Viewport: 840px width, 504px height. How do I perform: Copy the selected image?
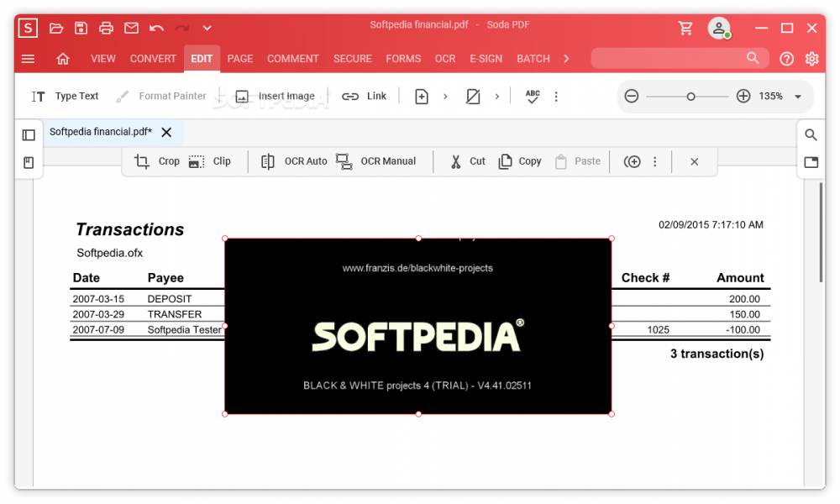[x=520, y=161]
